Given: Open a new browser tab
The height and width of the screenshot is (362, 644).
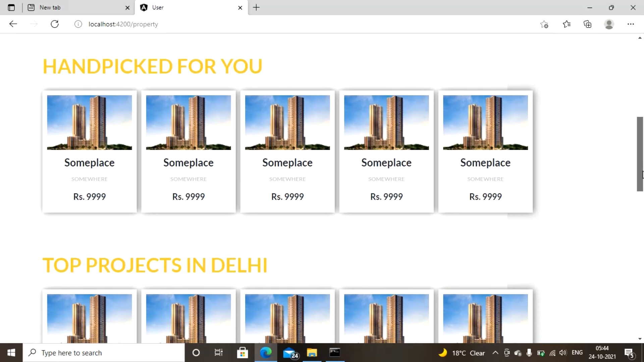Looking at the screenshot, I should 256,7.
